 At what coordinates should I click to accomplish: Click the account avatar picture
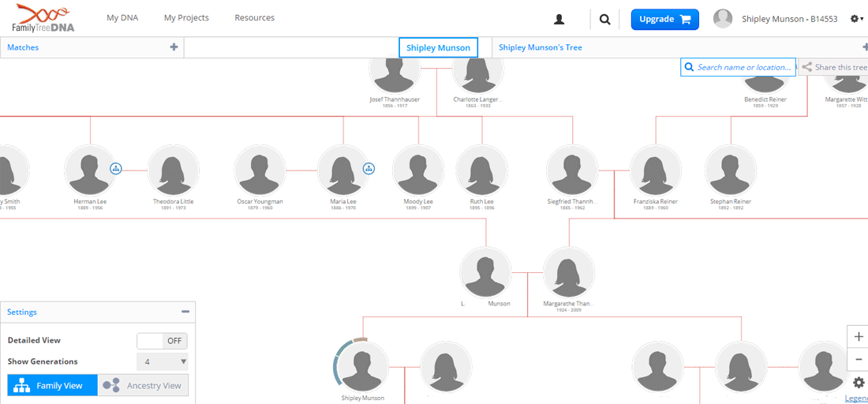tap(722, 19)
